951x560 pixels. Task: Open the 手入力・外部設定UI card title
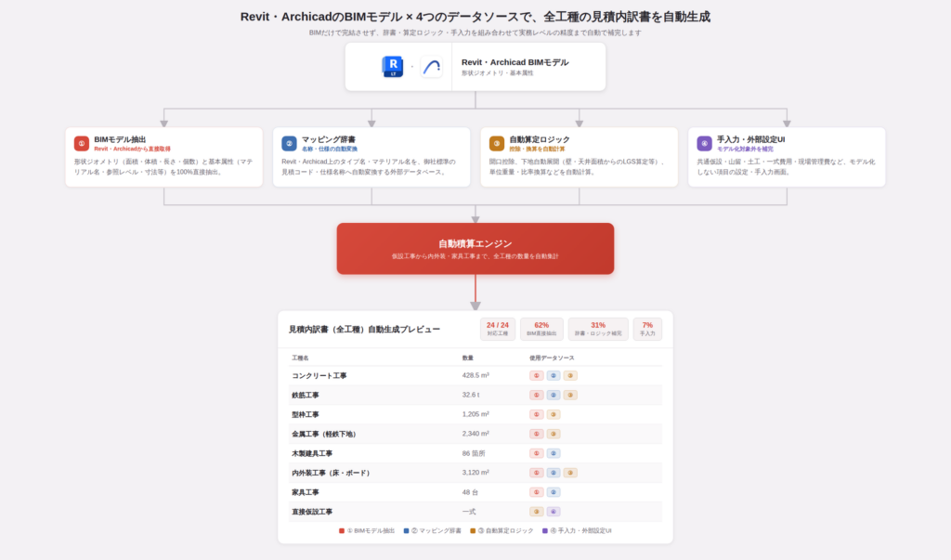(750, 139)
